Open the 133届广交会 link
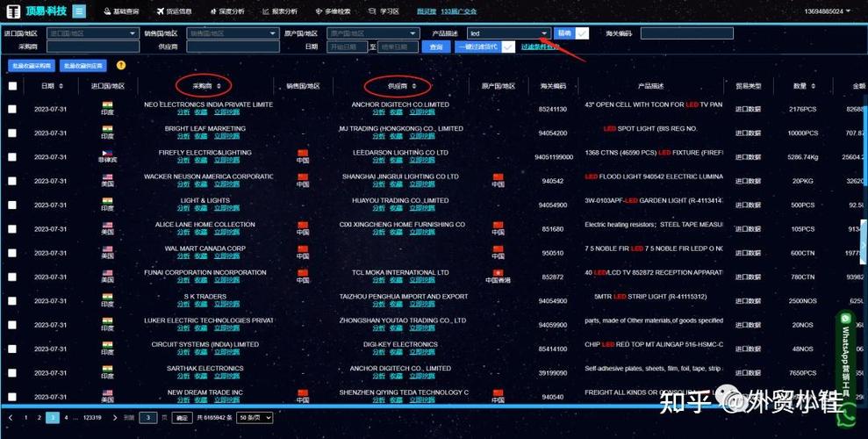 click(459, 11)
